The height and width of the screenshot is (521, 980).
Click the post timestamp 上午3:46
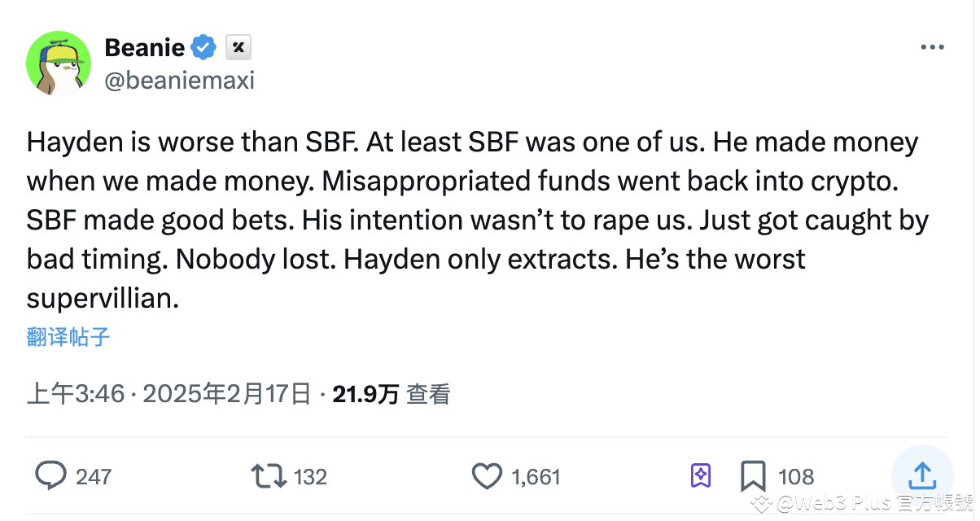coord(79,393)
